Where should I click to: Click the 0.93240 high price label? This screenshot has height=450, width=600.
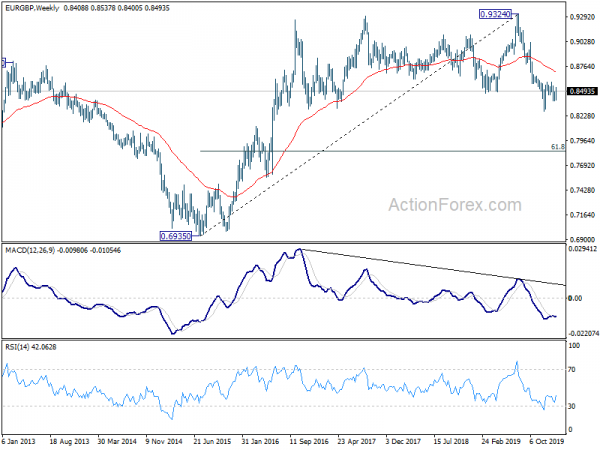pyautogui.click(x=496, y=14)
